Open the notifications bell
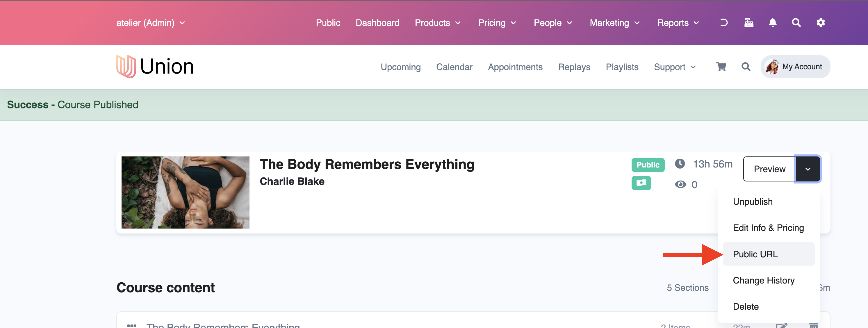The image size is (868, 328). coord(773,23)
